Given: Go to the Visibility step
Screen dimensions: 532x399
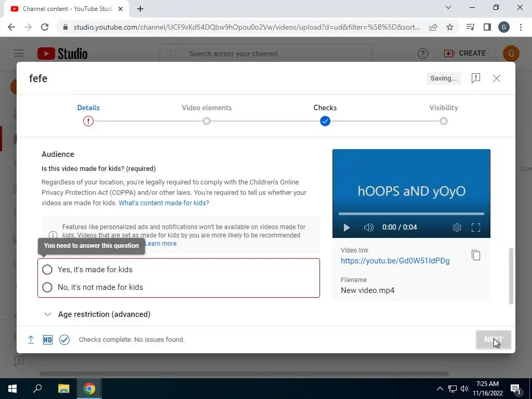Looking at the screenshot, I should tap(444, 108).
